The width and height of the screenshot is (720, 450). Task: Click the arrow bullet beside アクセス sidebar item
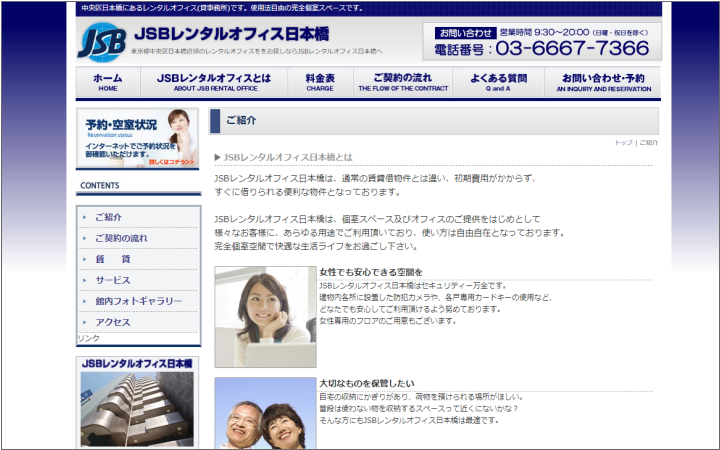[x=84, y=322]
